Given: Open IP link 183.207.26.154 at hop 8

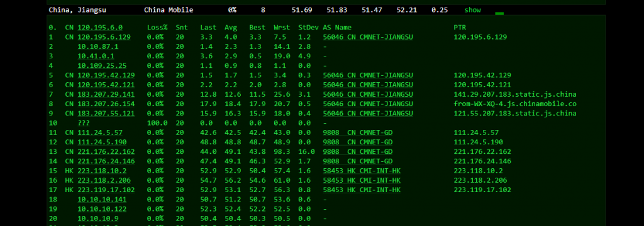Looking at the screenshot, I should tap(106, 104).
